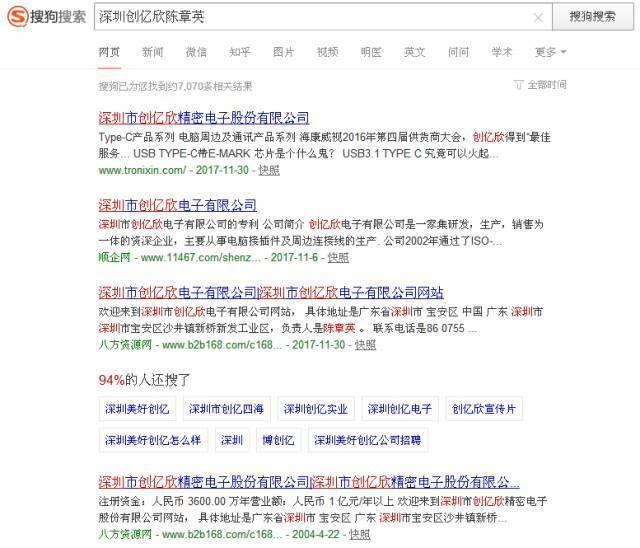Select the 知乎 tab

tap(240, 52)
